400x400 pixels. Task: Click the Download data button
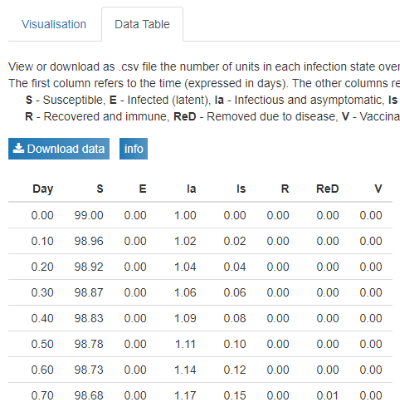59,149
